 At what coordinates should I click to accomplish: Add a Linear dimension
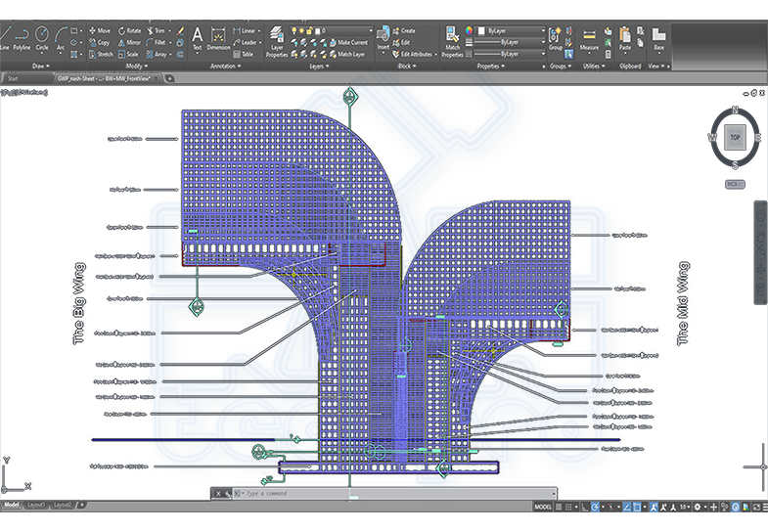click(245, 31)
